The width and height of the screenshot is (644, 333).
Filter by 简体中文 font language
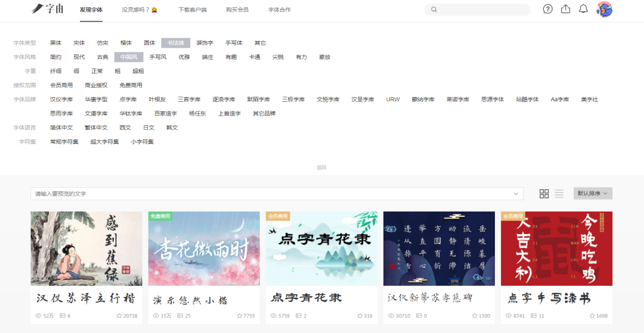click(x=61, y=127)
